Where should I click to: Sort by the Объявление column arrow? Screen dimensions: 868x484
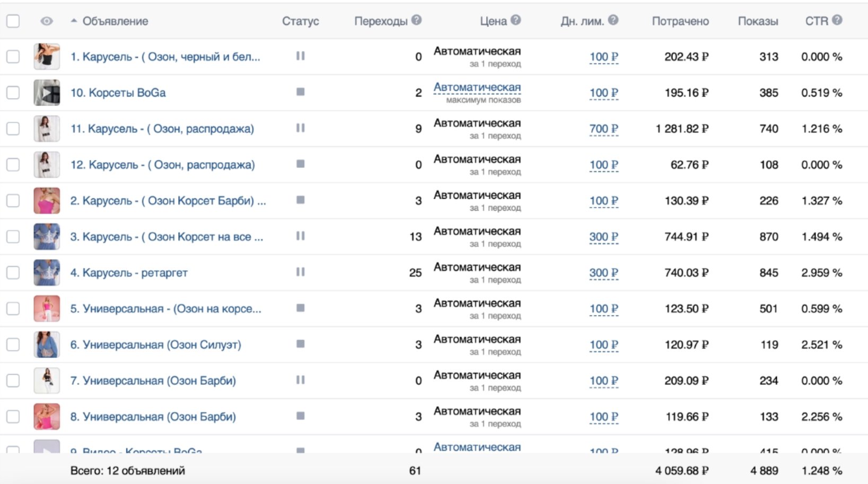(74, 21)
